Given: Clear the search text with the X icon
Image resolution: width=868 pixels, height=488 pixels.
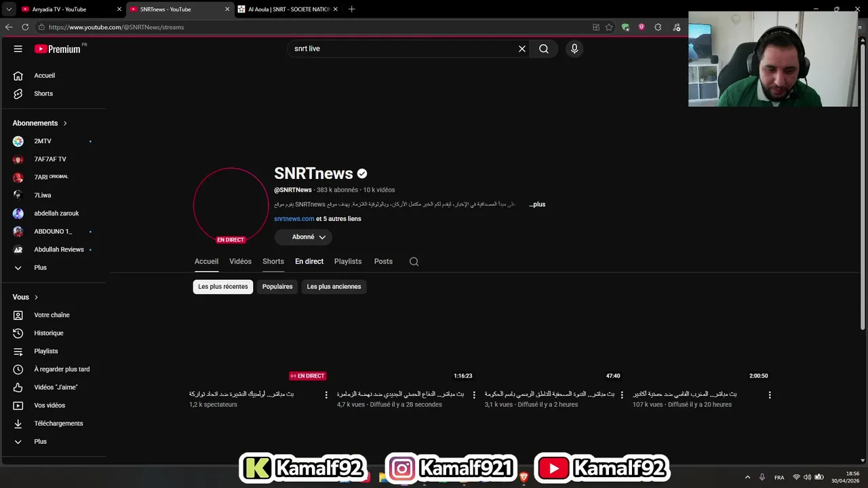Looking at the screenshot, I should pyautogui.click(x=522, y=49).
